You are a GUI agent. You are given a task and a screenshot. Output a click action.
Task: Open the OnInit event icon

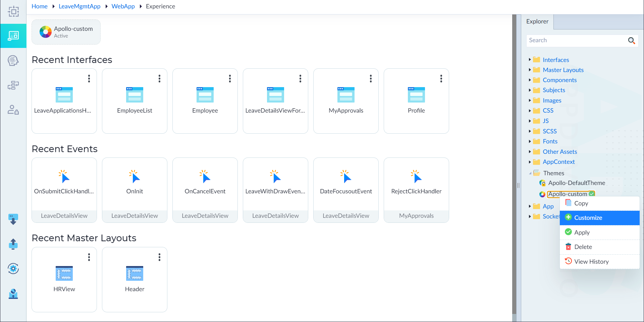pyautogui.click(x=135, y=176)
